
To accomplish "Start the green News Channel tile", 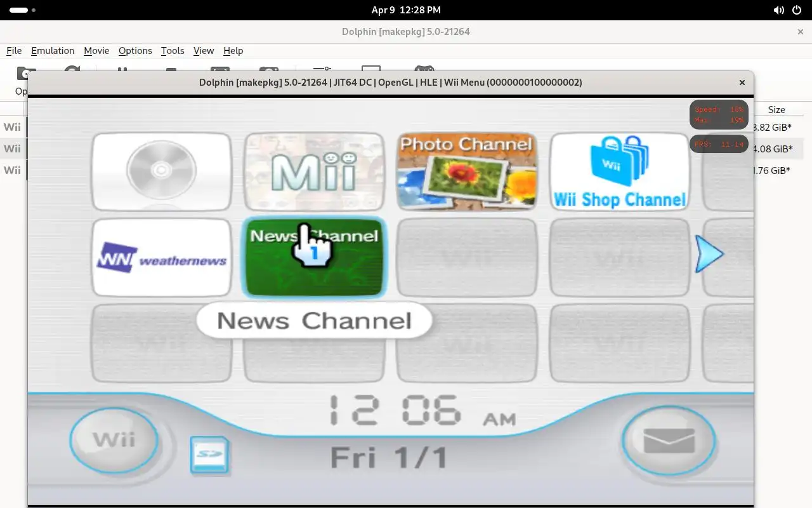I will (315, 258).
